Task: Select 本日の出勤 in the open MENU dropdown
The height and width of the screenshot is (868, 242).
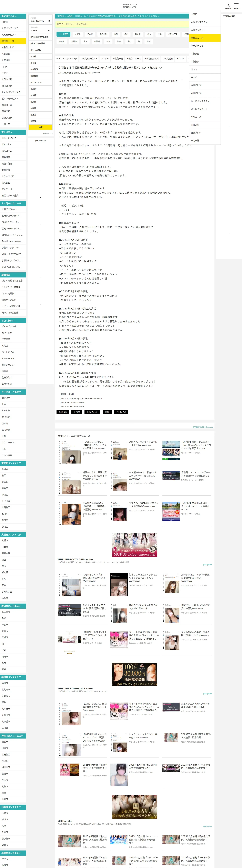Action: coord(205,85)
